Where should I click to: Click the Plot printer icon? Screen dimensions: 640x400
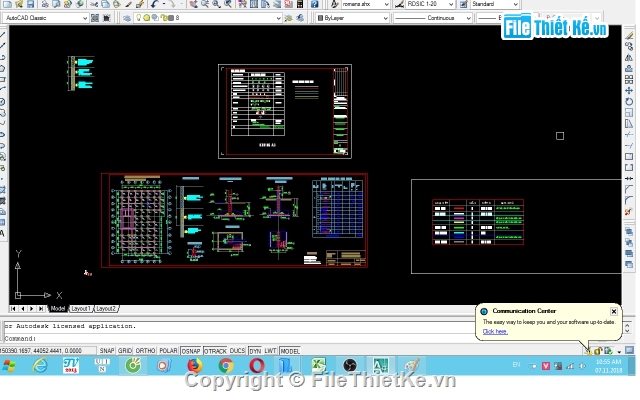click(45, 4)
